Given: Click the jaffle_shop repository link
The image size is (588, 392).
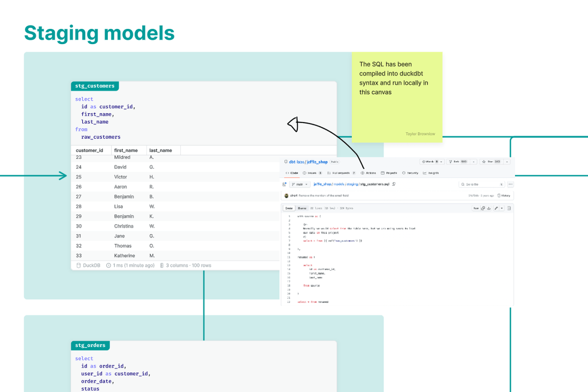Looking at the screenshot, I should click(317, 161).
